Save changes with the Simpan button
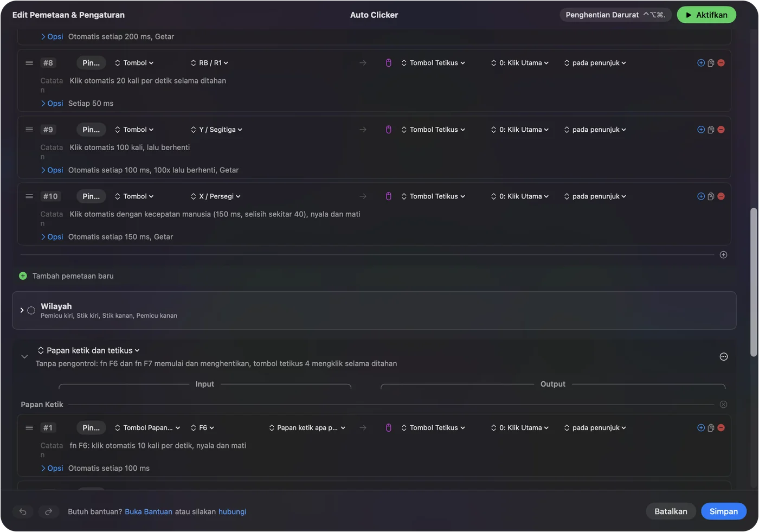 coord(724,511)
